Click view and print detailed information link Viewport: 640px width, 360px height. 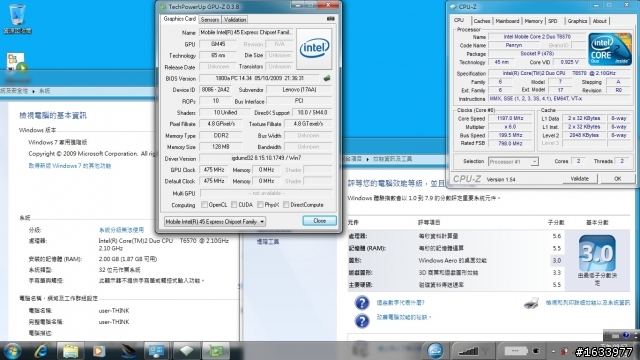pos(588,302)
